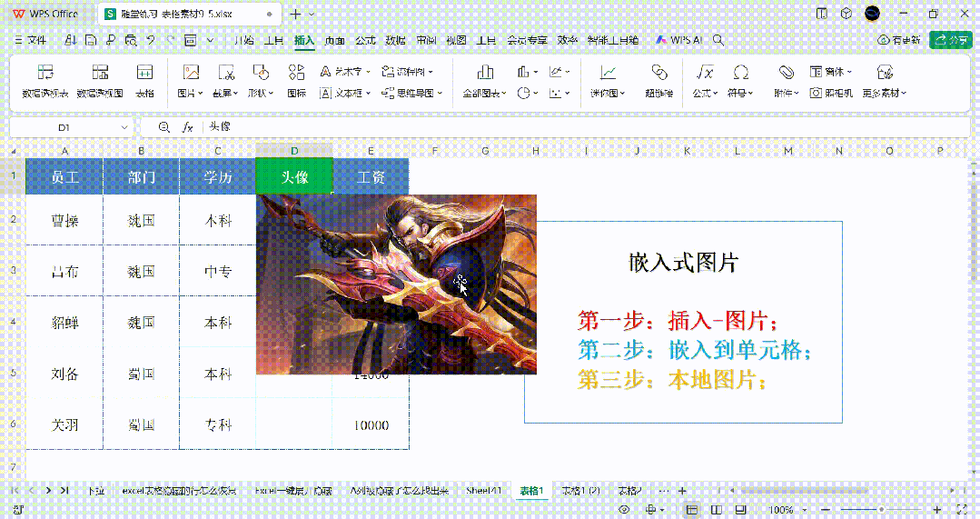Click the Shapes (形状) icon
Viewport: 980px width, 519px height.
(261, 73)
